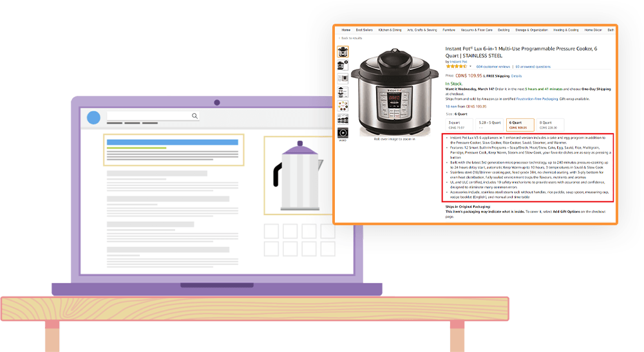Click the Roll over image to zoom in caption
Screen dimensions: 644x352
[x=394, y=139]
